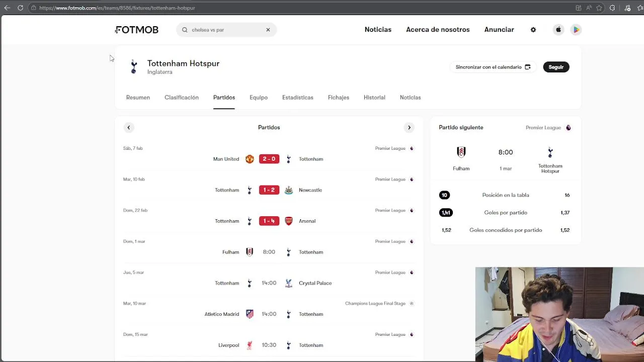Open Man United 2-0 Tottenham score
Image resolution: width=644 pixels, height=362 pixels.
point(269,159)
